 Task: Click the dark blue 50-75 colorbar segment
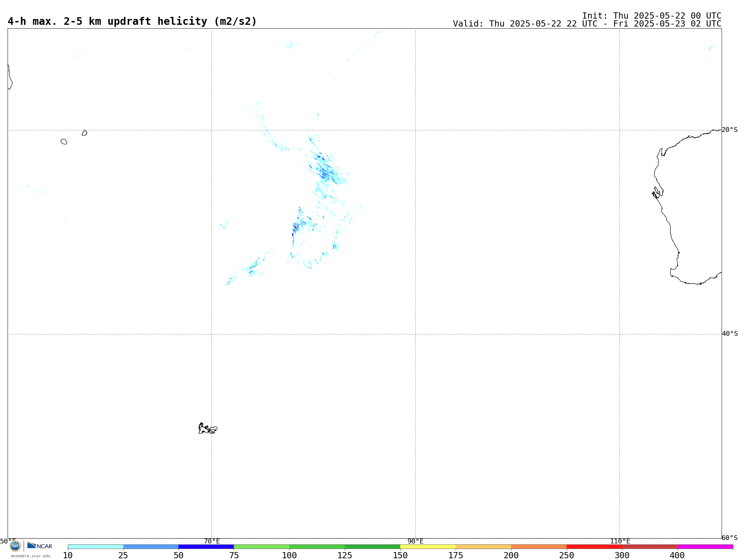(x=206, y=547)
